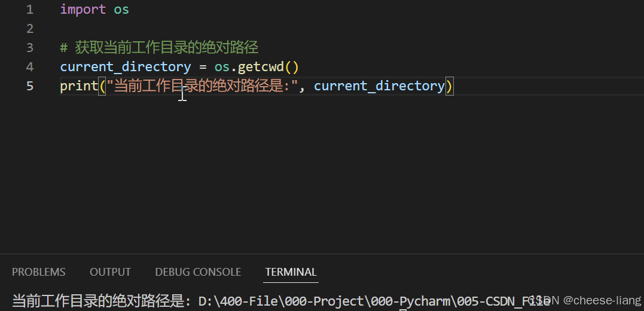Select line number 3 in the gutter

tap(30, 48)
